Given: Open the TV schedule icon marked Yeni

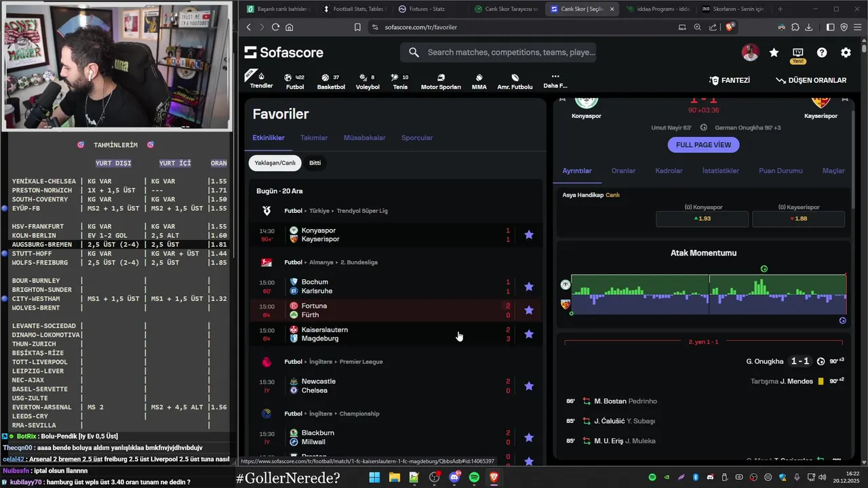Looking at the screenshot, I should pyautogui.click(x=798, y=54).
